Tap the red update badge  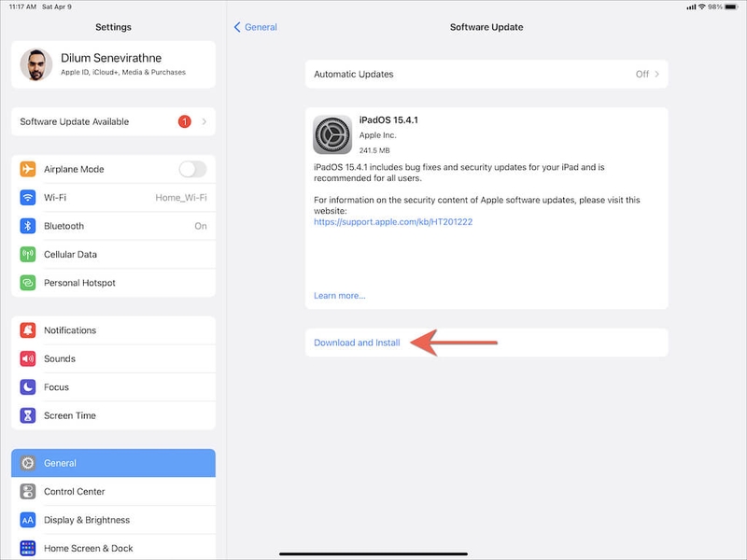pos(184,122)
